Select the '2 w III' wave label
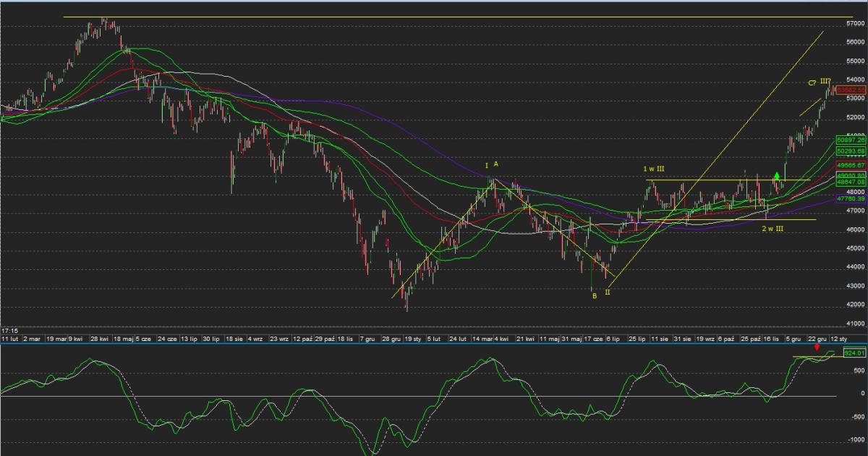Viewport: 868px width, 456px height. pos(773,229)
